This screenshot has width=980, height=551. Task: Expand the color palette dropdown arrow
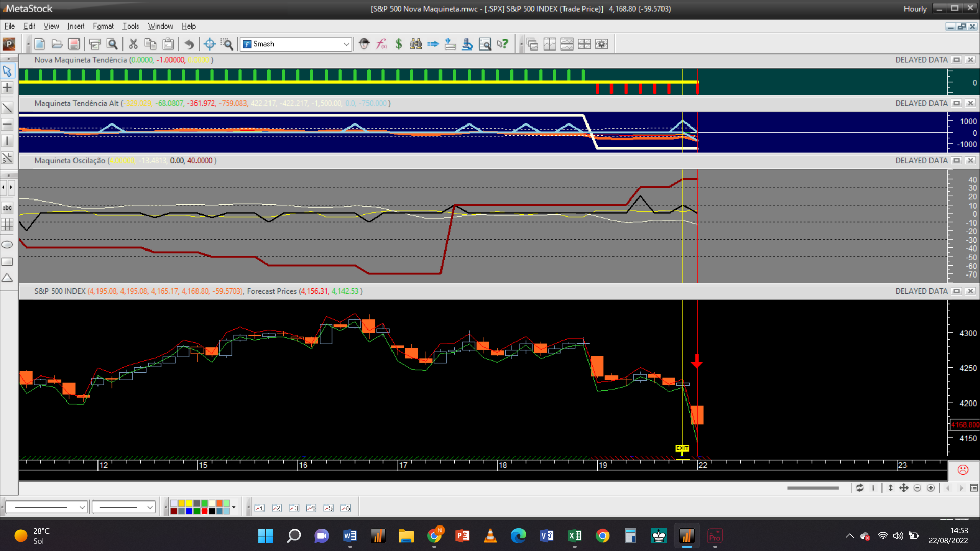click(234, 507)
